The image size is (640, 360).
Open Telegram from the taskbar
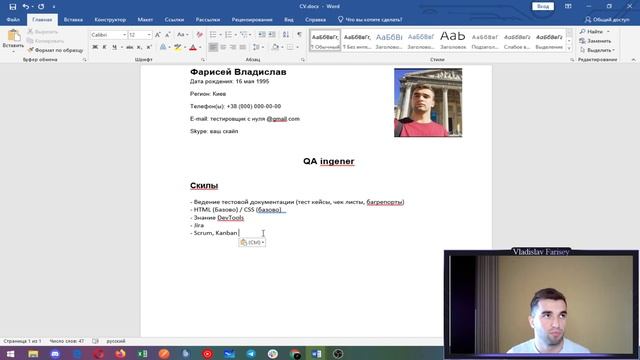[251, 353]
